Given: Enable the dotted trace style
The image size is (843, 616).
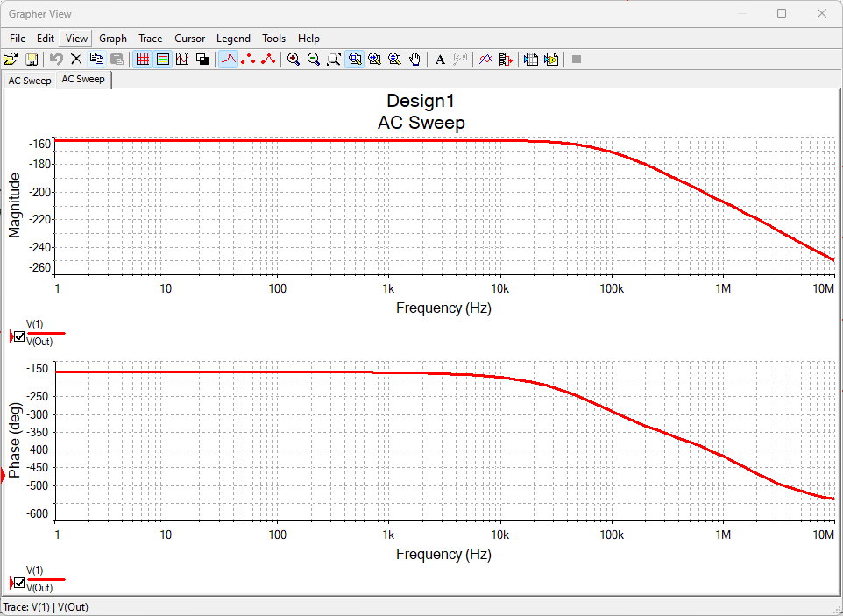Looking at the screenshot, I should point(248,59).
